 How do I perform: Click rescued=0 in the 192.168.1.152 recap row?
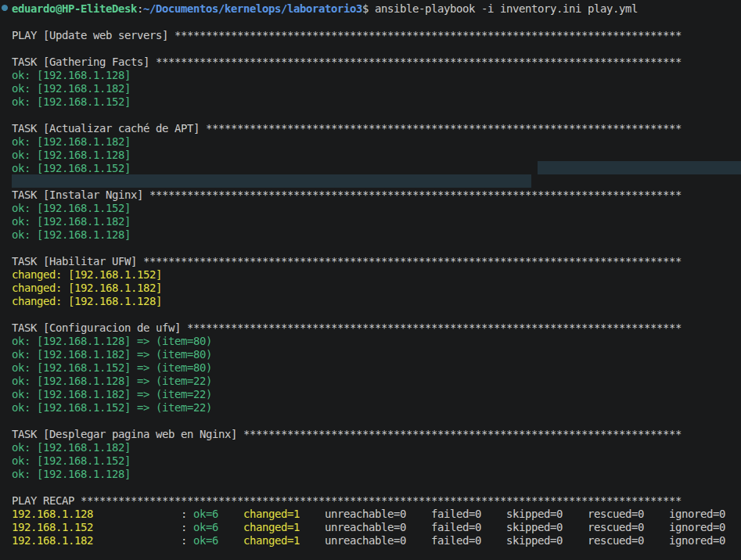tap(617, 527)
